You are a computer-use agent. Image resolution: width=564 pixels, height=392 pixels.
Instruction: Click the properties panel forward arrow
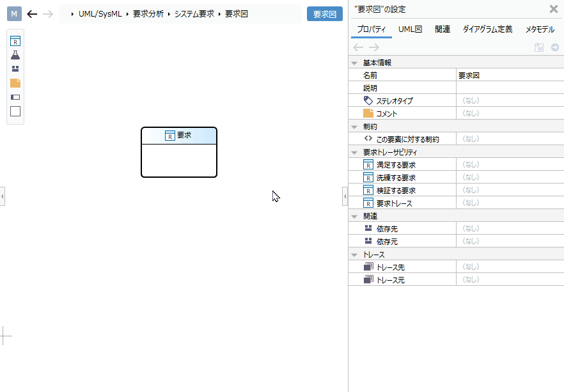(374, 47)
